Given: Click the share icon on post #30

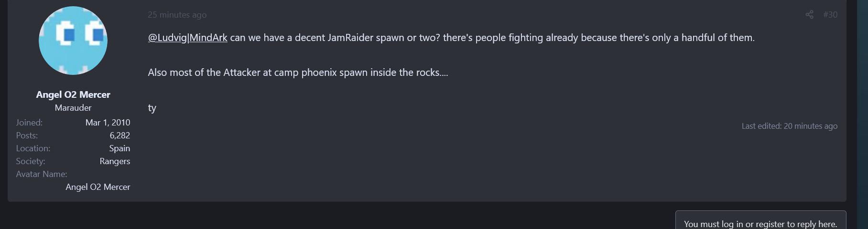Looking at the screenshot, I should coord(809,15).
